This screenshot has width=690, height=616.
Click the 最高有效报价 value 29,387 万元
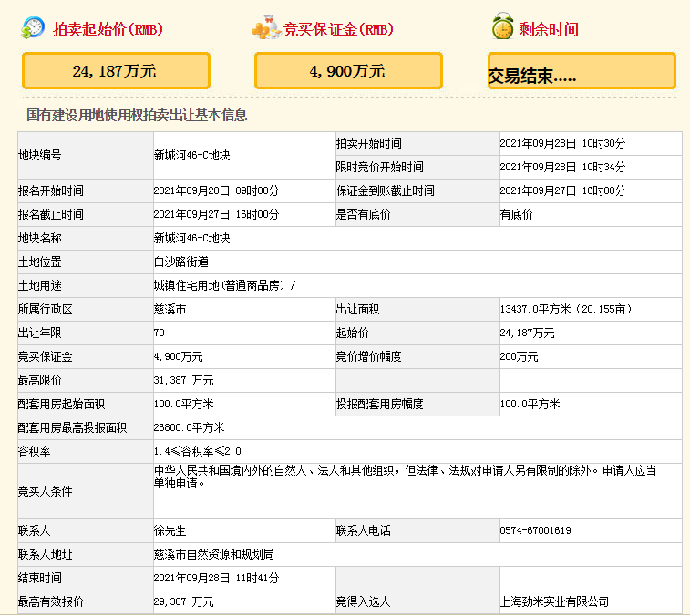(184, 601)
